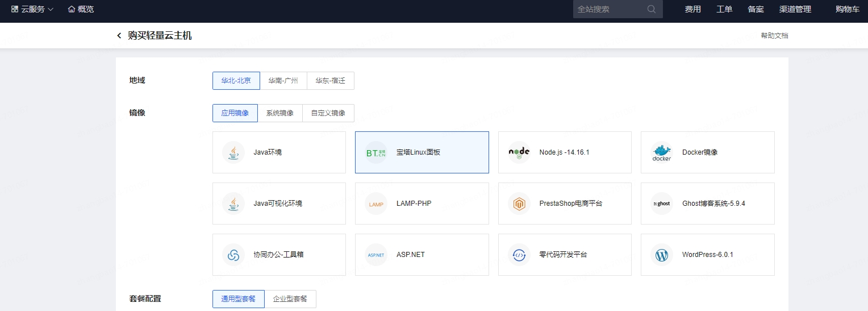Select the 宝塔Linux面板 image card
Viewport: 868px width, 311px height.
422,152
